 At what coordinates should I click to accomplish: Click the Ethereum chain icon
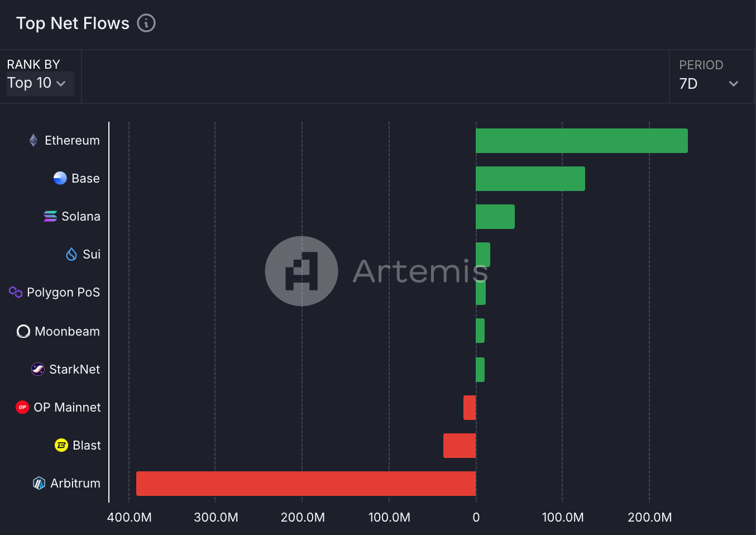(34, 140)
